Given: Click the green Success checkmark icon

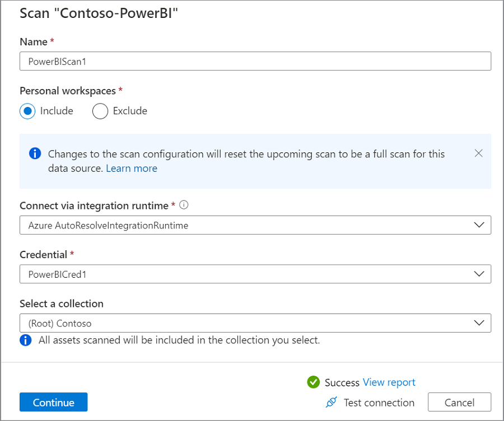Looking at the screenshot, I should click(314, 382).
